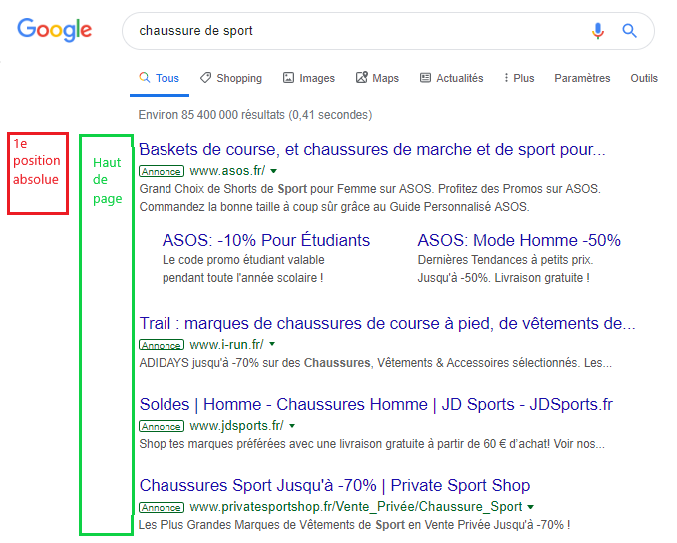
Task: Click the Shopping tag icon
Action: tap(206, 78)
